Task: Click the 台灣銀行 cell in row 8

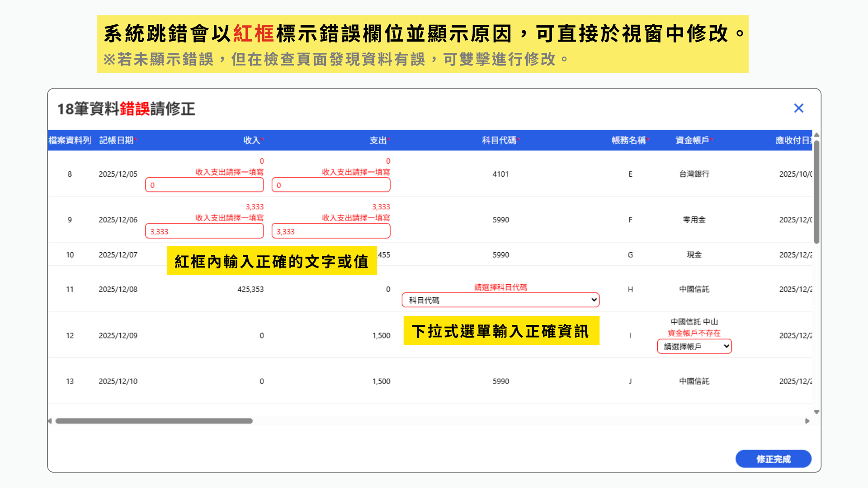Action: [694, 174]
